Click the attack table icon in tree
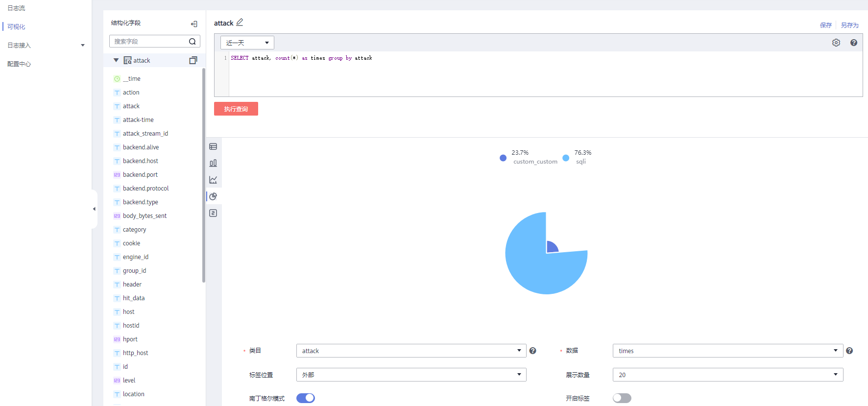 pos(127,60)
